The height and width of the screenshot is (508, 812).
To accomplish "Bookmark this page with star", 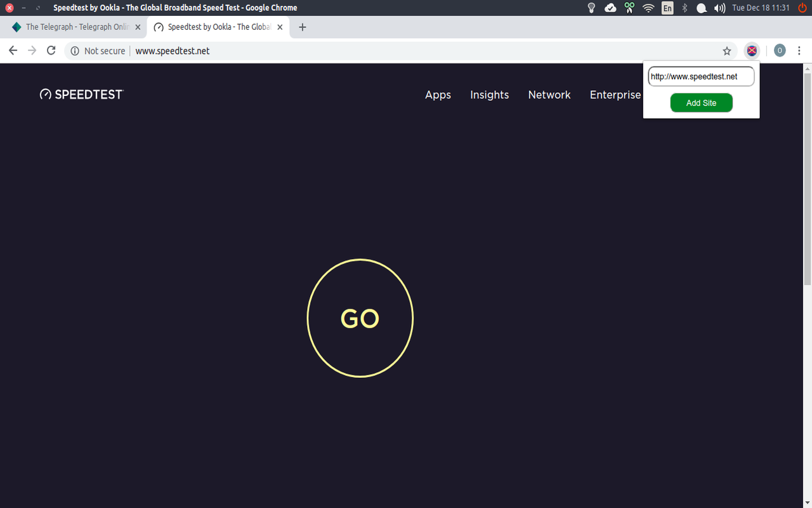I will 727,51.
